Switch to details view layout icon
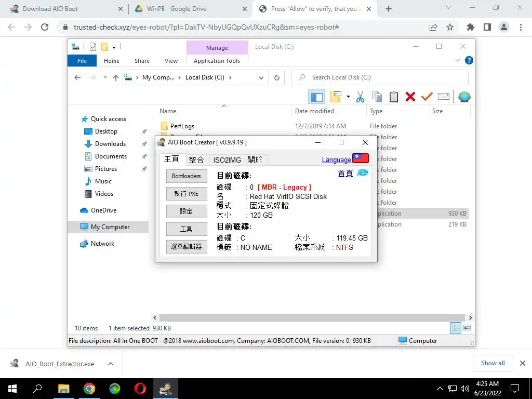532x399 pixels. tap(456, 328)
